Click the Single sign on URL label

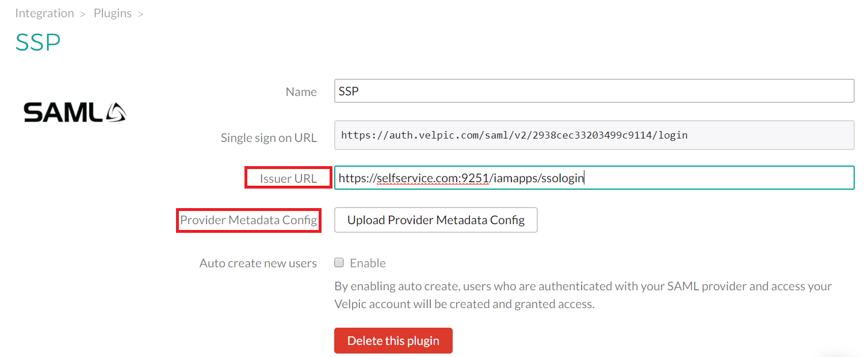pyautogui.click(x=269, y=138)
